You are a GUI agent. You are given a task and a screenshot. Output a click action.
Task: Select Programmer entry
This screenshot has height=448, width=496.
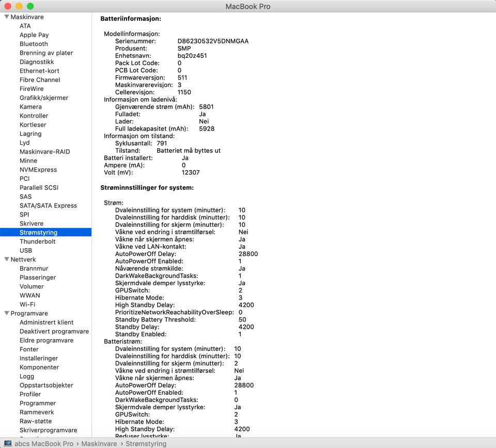point(38,403)
